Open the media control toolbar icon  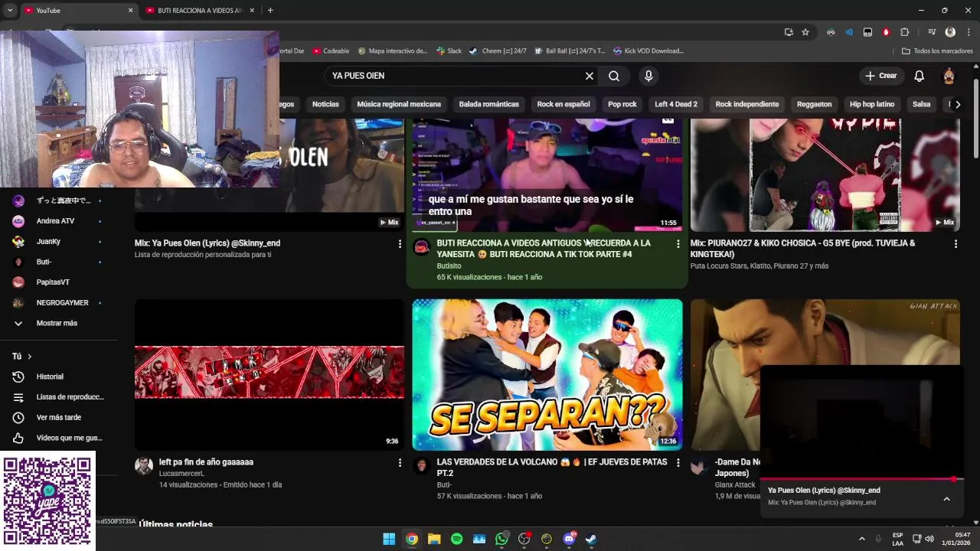(x=932, y=32)
